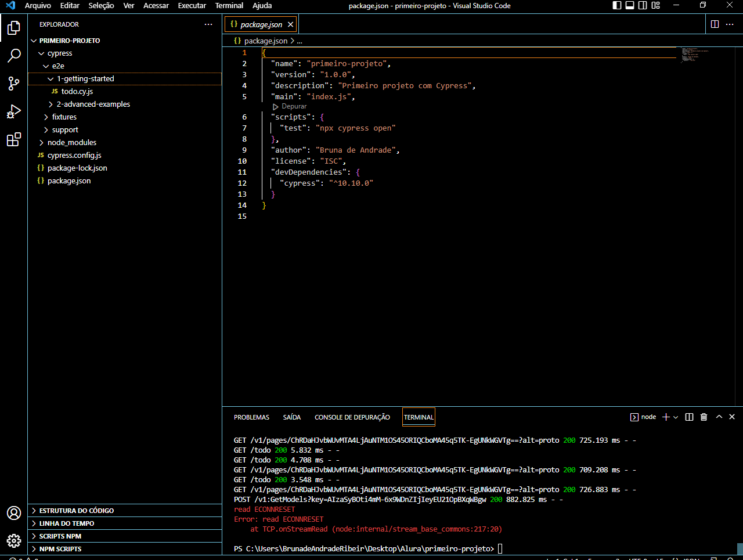Screen dimensions: 743x560
Task: Open the Manage gear icon
Action: tap(14, 541)
